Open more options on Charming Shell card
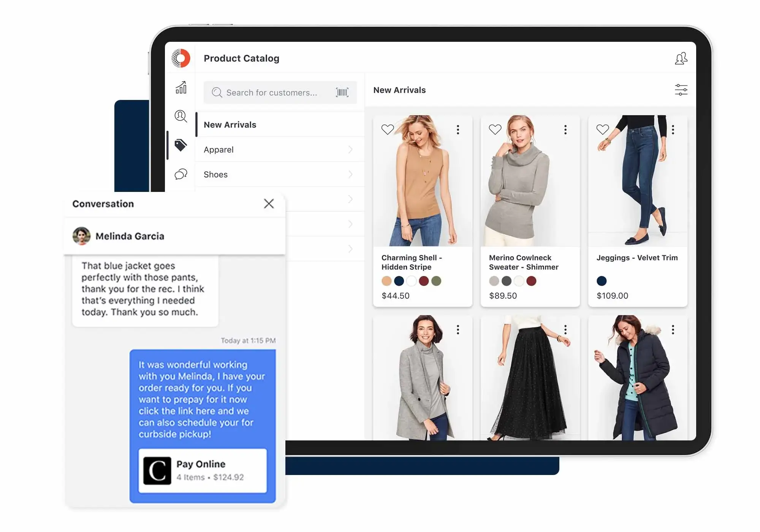The width and height of the screenshot is (760, 532). pos(458,130)
